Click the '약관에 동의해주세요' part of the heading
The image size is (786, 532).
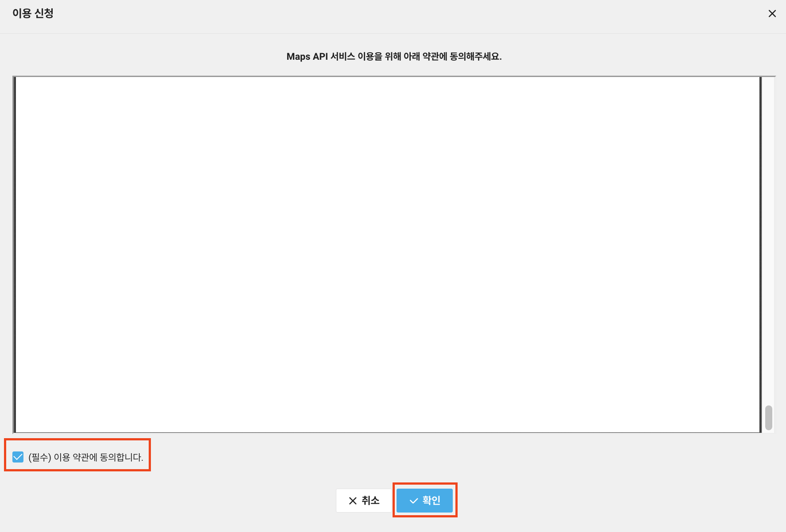coord(462,57)
